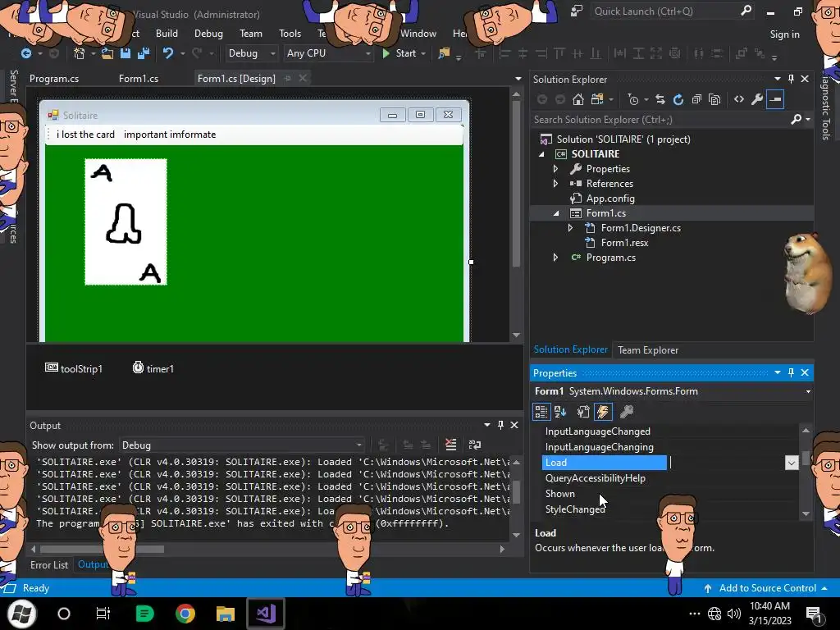840x630 pixels.
Task: Select Form1.resx file
Action: point(624,243)
